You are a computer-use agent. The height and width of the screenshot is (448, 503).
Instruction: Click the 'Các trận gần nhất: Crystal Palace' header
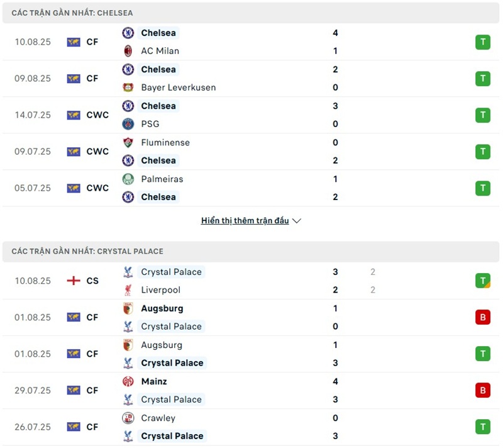[87, 251]
